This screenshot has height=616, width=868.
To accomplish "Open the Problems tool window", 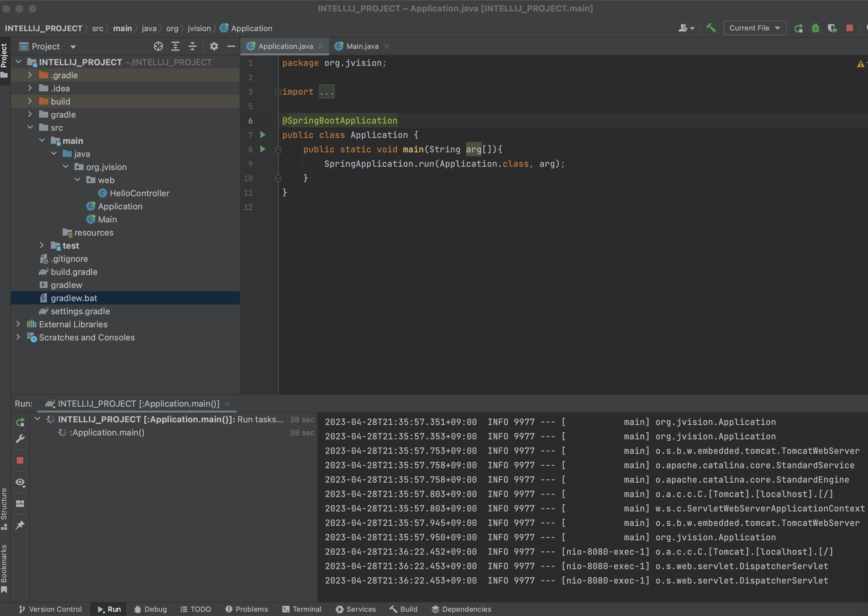I will [x=247, y=609].
